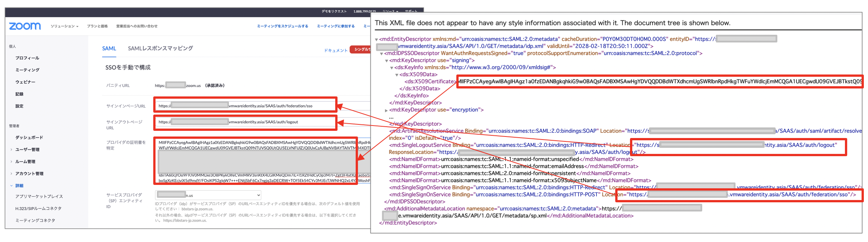Click the nameid-format:x509SubjectName NameIDFormat line

(x=520, y=181)
